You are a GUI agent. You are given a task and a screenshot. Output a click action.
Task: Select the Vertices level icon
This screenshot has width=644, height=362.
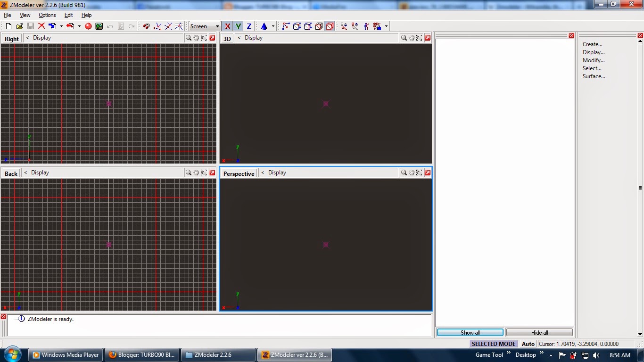[286, 26]
